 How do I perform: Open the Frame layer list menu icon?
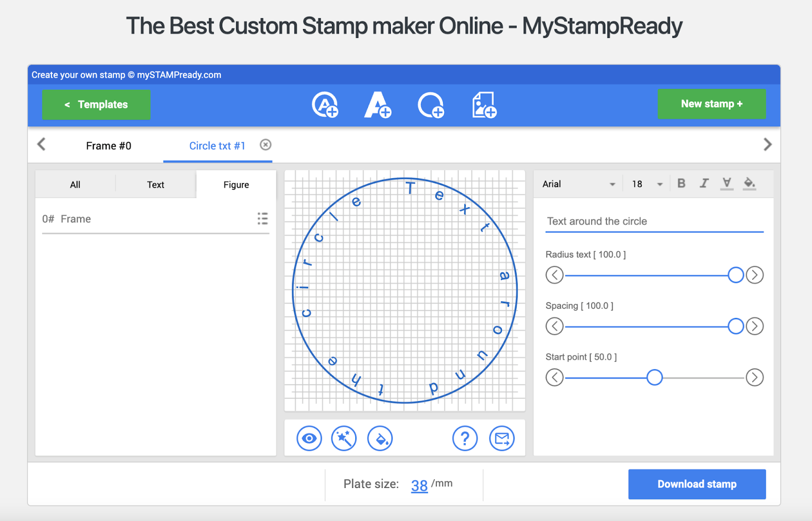pos(262,219)
